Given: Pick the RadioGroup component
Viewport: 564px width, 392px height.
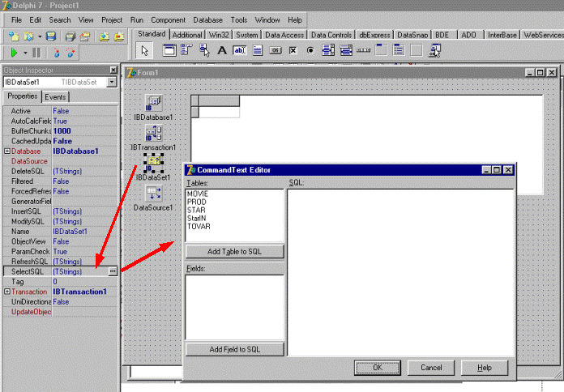Looking at the screenshot, I should 399,50.
